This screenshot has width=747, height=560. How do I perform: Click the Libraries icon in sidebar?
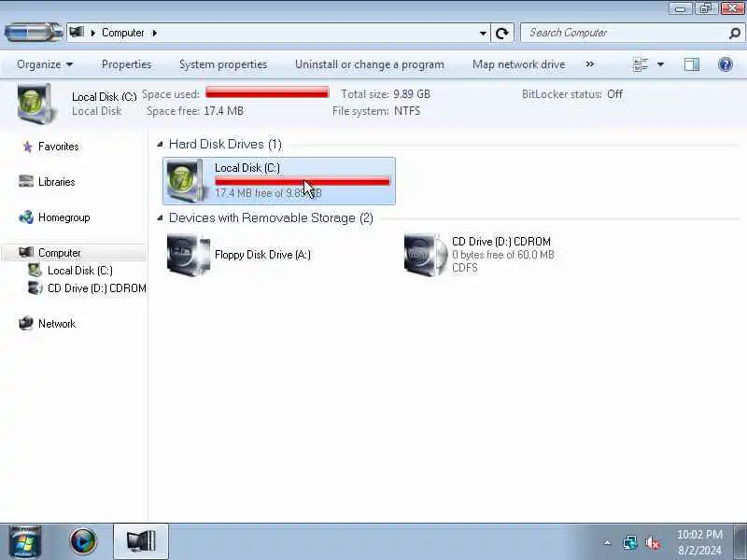tap(26, 181)
